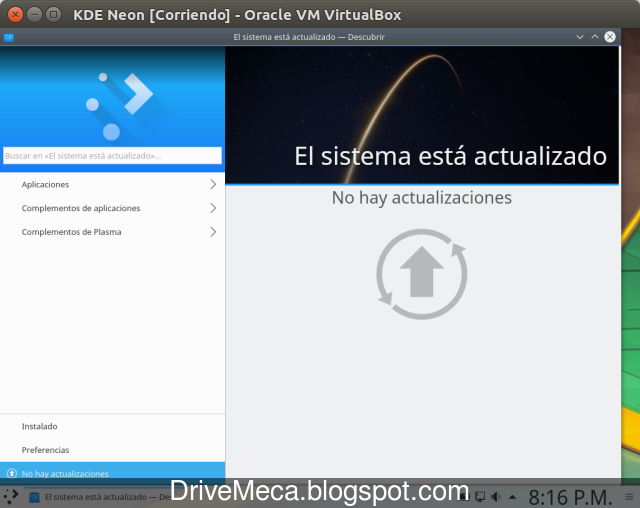This screenshot has height=508, width=640.
Task: Click the 8:16 P.M. clock
Action: pyautogui.click(x=571, y=497)
